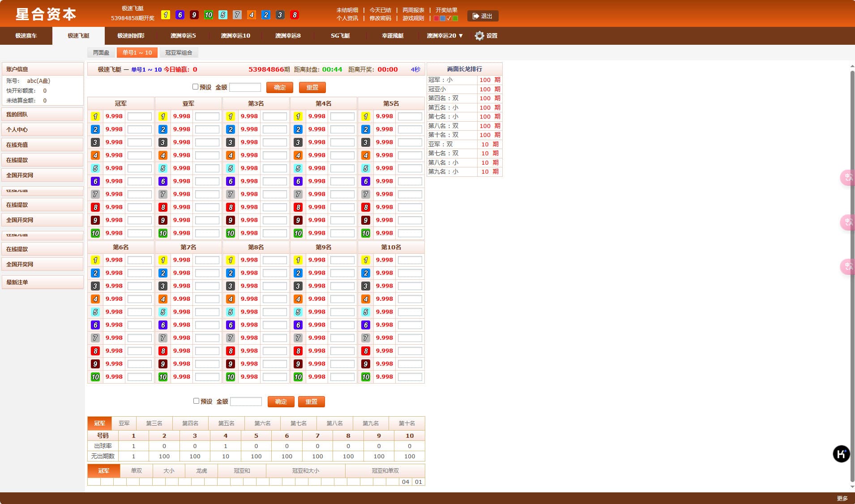Expand 我的团队 in the left sidebar
Image resolution: width=855 pixels, height=504 pixels.
[43, 115]
